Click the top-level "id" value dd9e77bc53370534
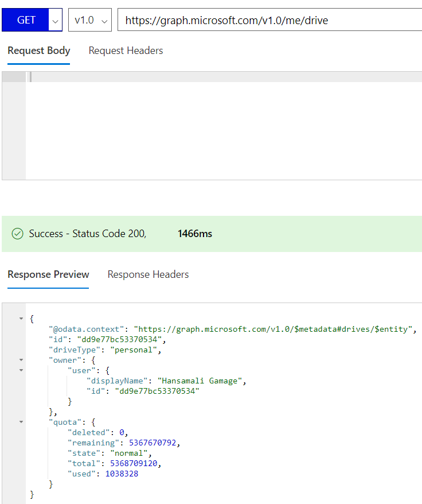Image resolution: width=422 pixels, height=504 pixels. click(x=119, y=339)
